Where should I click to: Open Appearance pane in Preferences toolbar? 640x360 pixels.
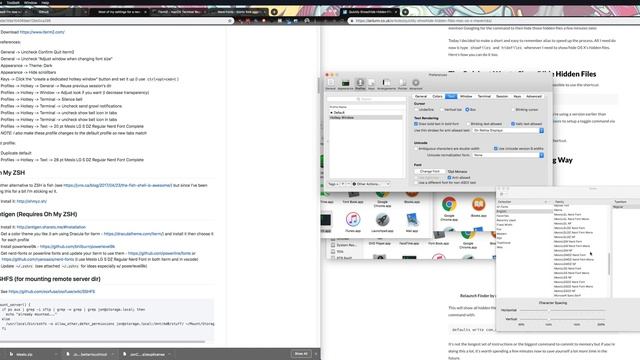[x=345, y=84]
